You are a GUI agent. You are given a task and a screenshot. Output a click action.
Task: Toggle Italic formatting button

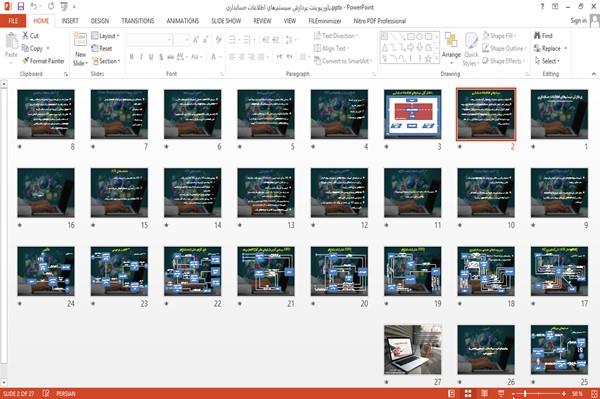(141, 57)
